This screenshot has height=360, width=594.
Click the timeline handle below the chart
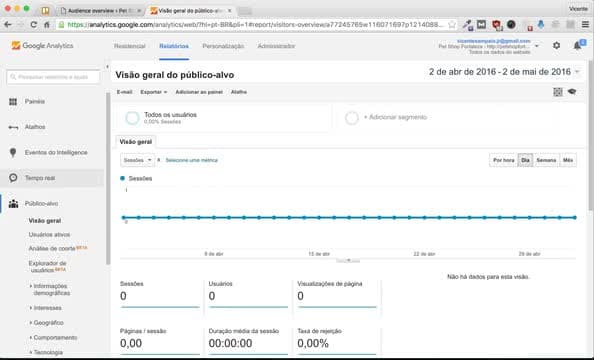point(348,261)
